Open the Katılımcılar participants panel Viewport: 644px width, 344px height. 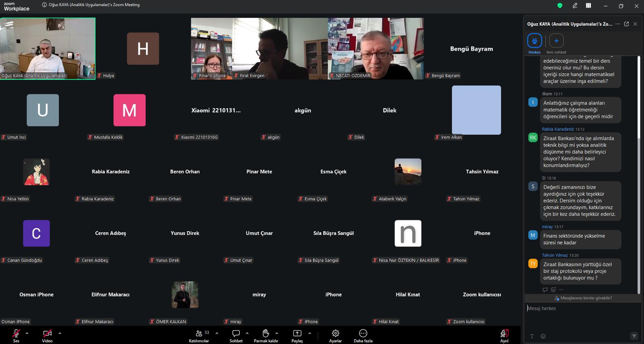coord(199,336)
